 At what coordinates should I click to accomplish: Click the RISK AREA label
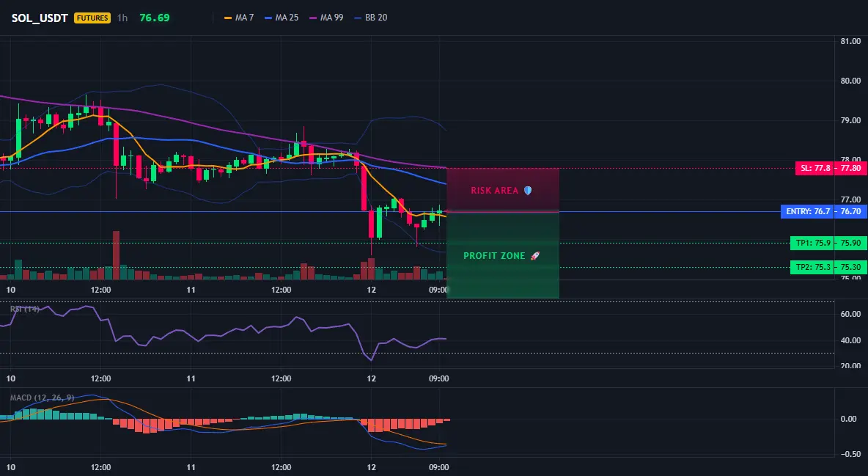coord(494,191)
